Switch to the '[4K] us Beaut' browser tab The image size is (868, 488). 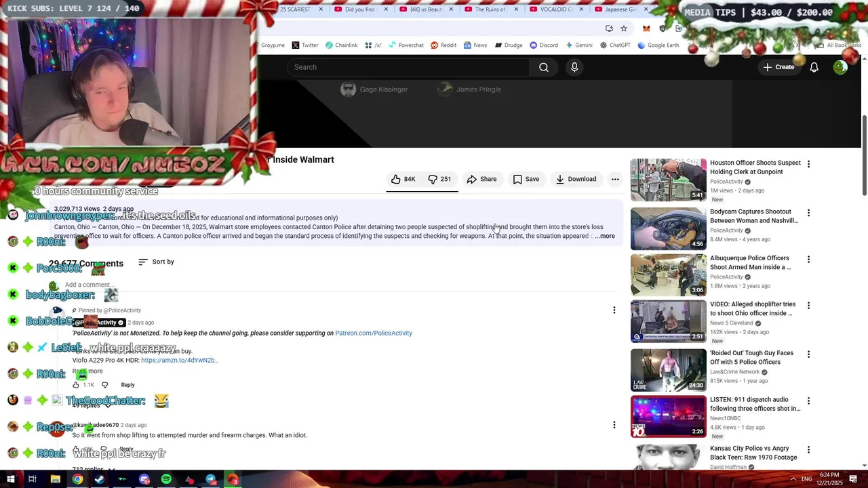click(x=425, y=9)
